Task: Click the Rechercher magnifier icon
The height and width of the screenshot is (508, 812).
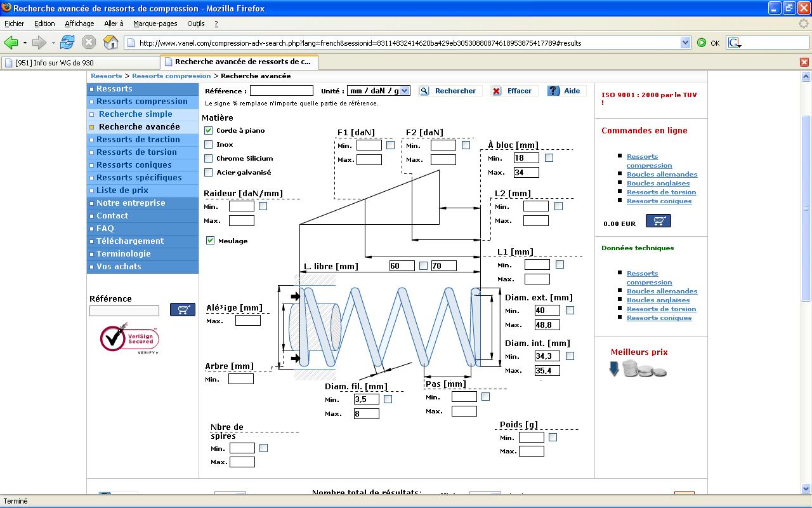Action: [x=424, y=91]
